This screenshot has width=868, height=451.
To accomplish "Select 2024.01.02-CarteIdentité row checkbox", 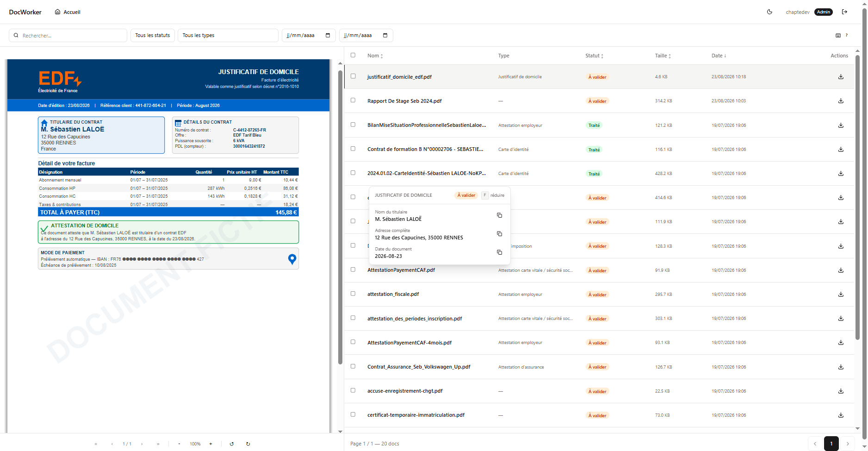I will click(353, 173).
